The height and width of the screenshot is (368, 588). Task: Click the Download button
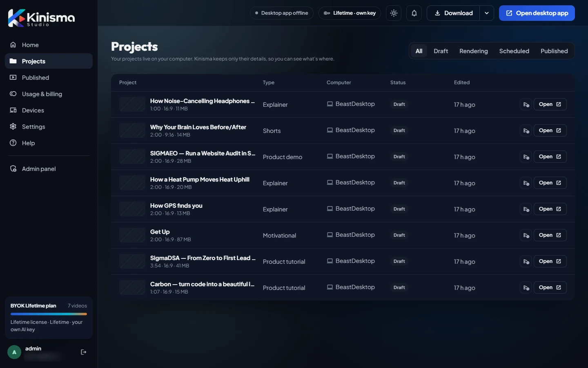pyautogui.click(x=453, y=13)
